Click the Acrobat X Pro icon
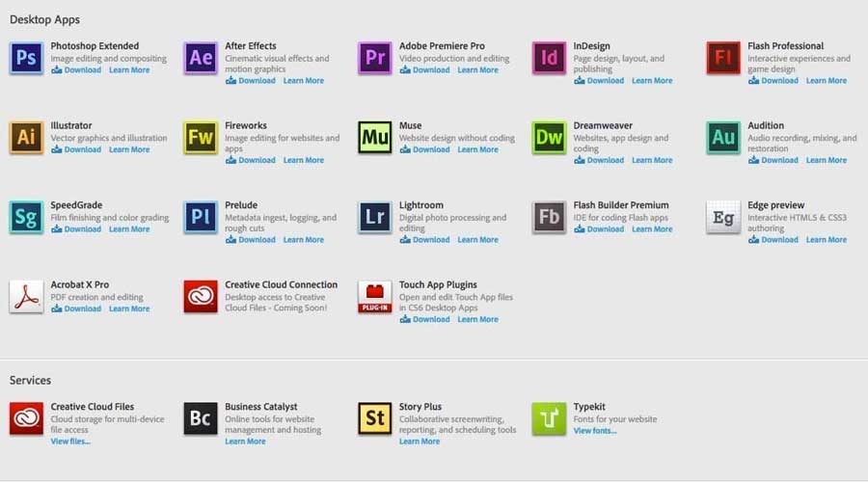This screenshot has width=868, height=482. point(26,297)
